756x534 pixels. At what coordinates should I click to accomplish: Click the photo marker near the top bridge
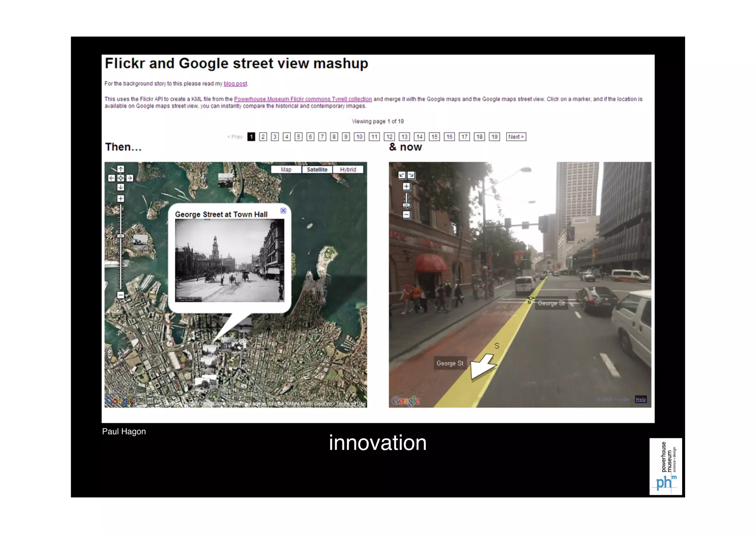click(x=226, y=180)
